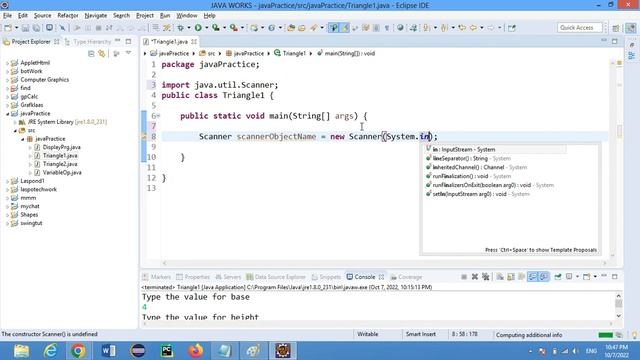Click the New Java Class icon
Viewport: 640px width, 360px height.
coord(271,28)
